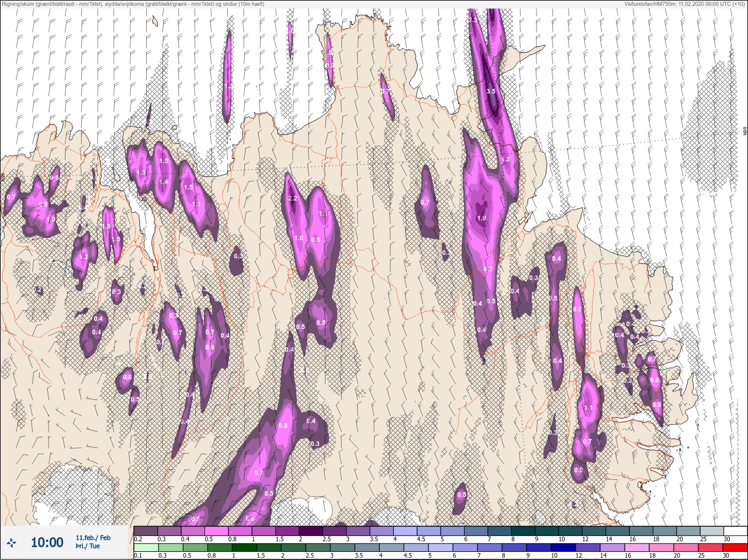The image size is (748, 560).
Task: Click the 1.9 precipitation value on the map
Action: pyautogui.click(x=482, y=218)
